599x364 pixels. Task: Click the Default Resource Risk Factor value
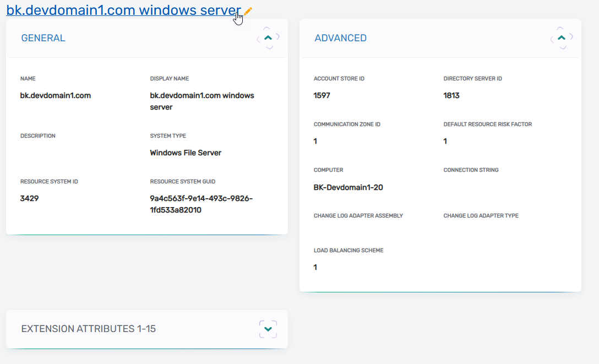pos(445,141)
